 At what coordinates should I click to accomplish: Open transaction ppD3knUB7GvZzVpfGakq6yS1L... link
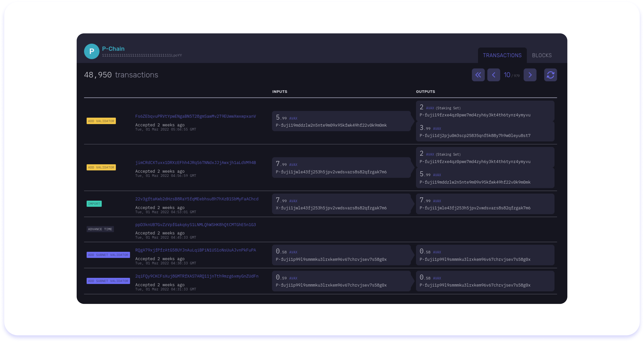(196, 225)
